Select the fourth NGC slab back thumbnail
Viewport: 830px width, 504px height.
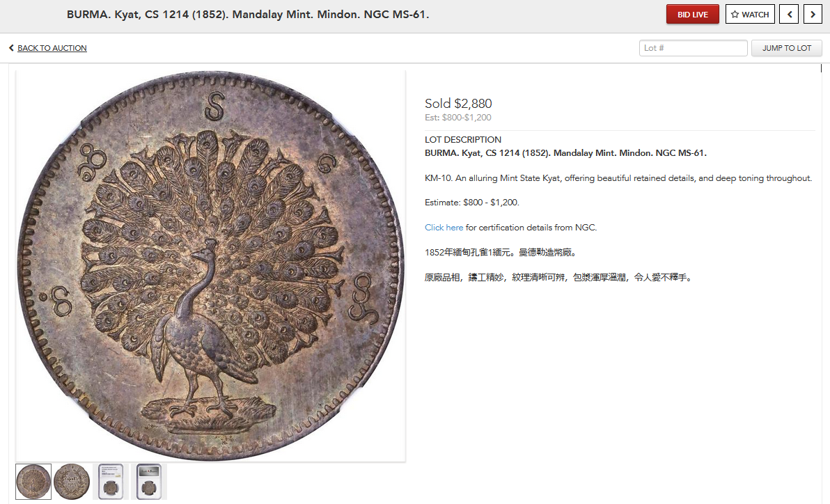[149, 482]
